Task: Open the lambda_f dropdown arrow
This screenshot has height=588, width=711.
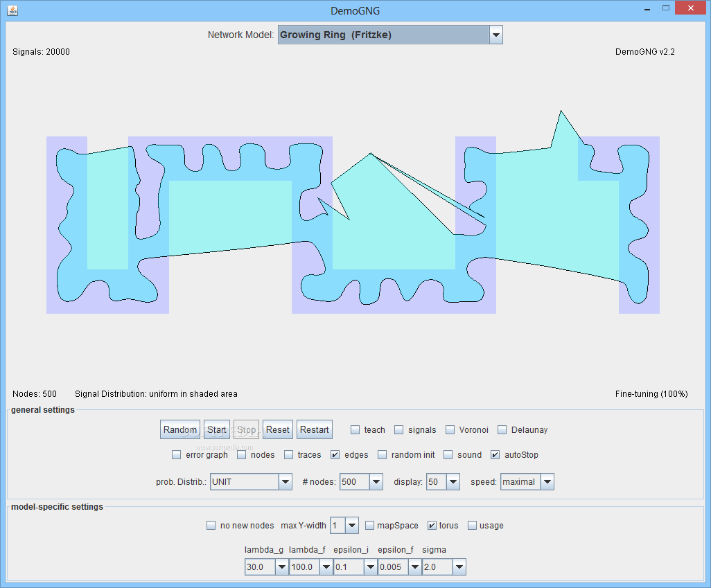Action: tap(326, 567)
